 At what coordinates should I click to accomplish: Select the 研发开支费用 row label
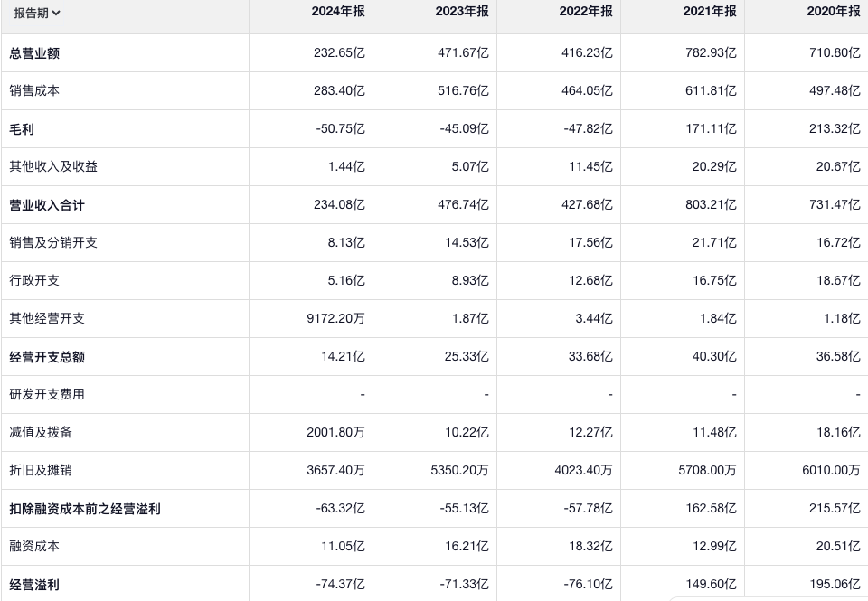click(x=47, y=395)
